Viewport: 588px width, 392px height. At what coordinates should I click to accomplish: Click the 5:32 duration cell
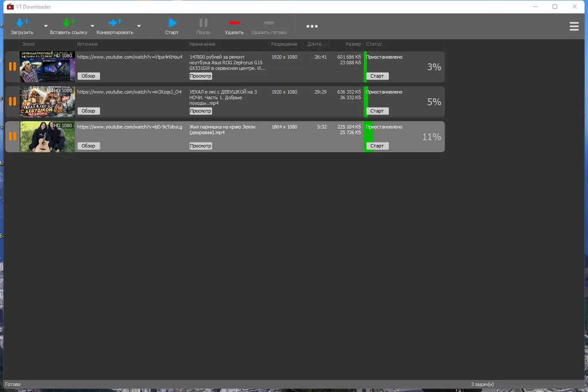pos(322,127)
